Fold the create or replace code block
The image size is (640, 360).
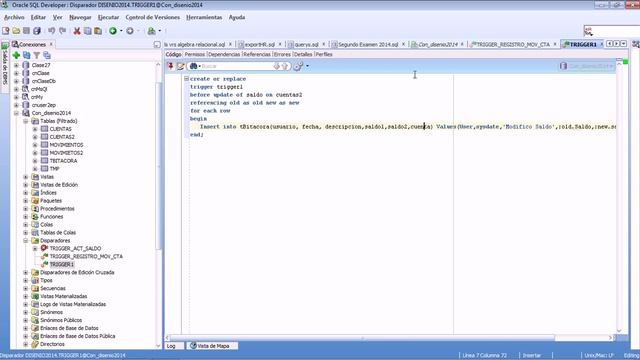coord(186,79)
